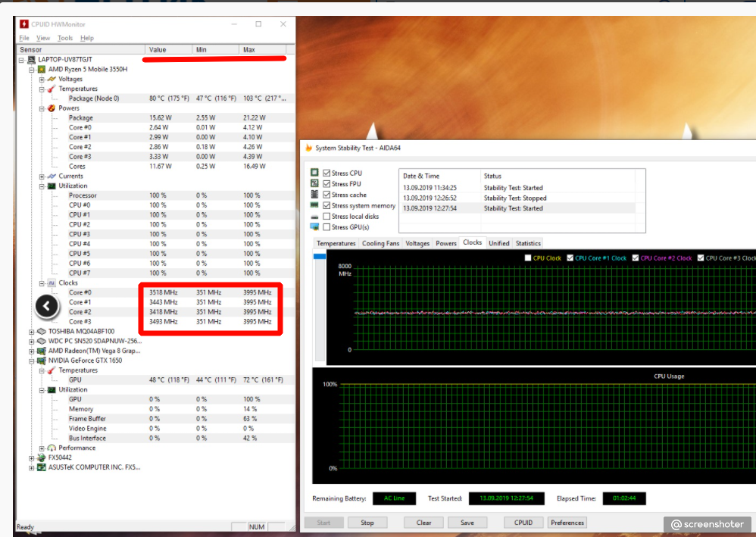Click the Value column header in HWMonitor
Viewport: 756px width, 537px height.
(x=168, y=50)
